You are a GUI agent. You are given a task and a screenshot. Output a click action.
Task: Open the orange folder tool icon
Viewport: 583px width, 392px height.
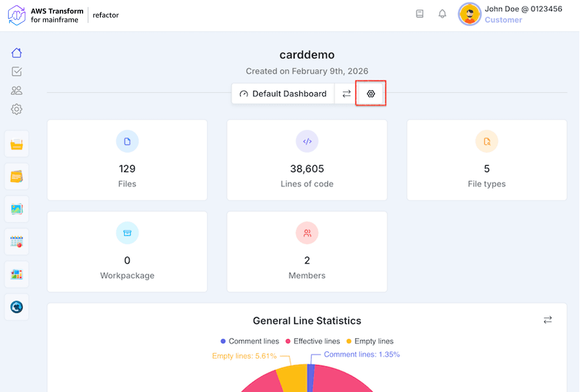click(17, 144)
